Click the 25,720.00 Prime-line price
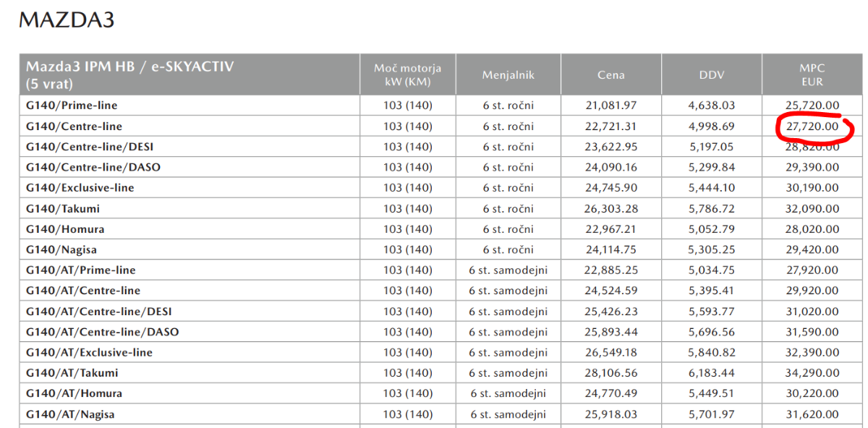The height and width of the screenshot is (428, 868). click(x=810, y=106)
